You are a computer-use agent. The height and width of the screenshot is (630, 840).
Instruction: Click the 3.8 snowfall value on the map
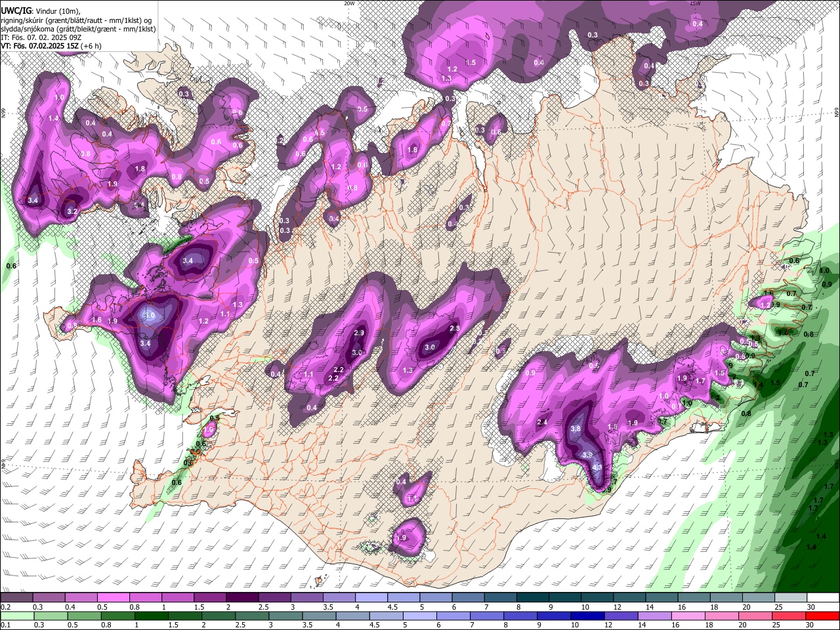click(576, 429)
